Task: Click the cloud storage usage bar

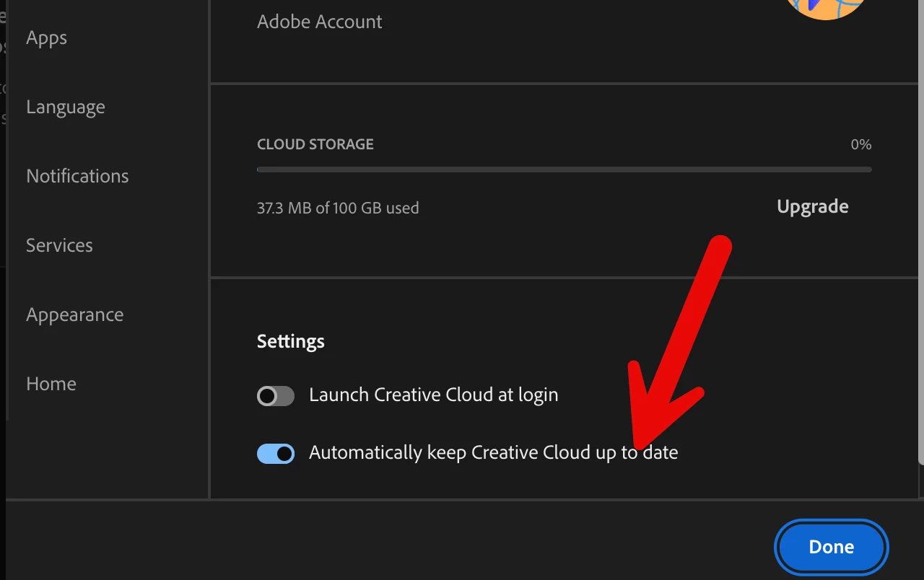Action: coord(565,170)
